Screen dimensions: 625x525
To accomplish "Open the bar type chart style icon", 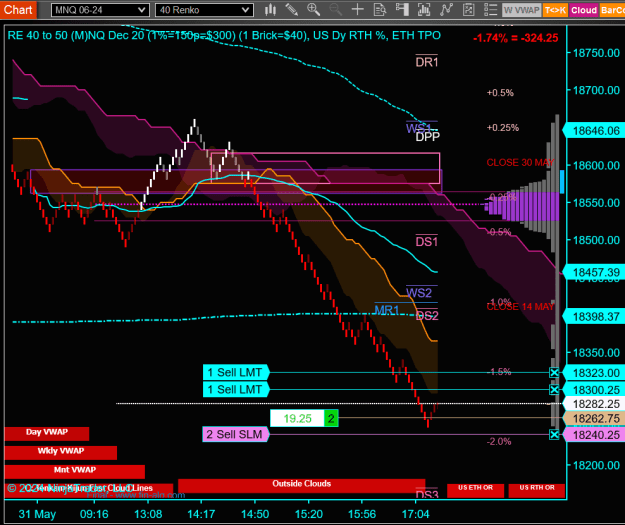I will 270,10.
